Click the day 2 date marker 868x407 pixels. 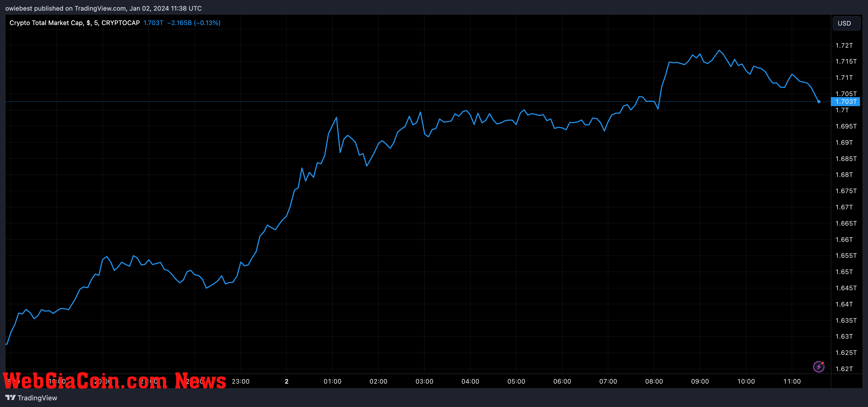(286, 381)
